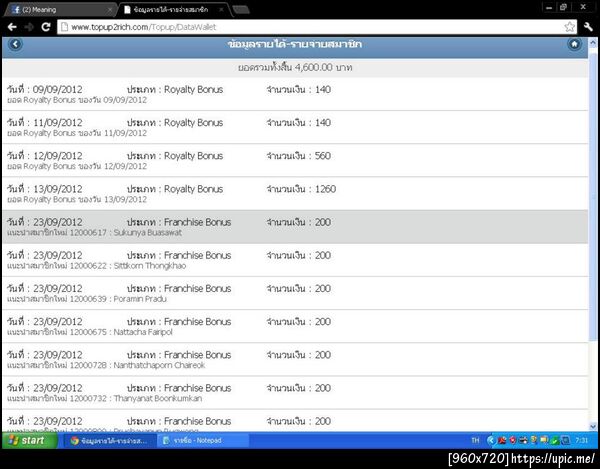Click the amount 560 value

323,156
